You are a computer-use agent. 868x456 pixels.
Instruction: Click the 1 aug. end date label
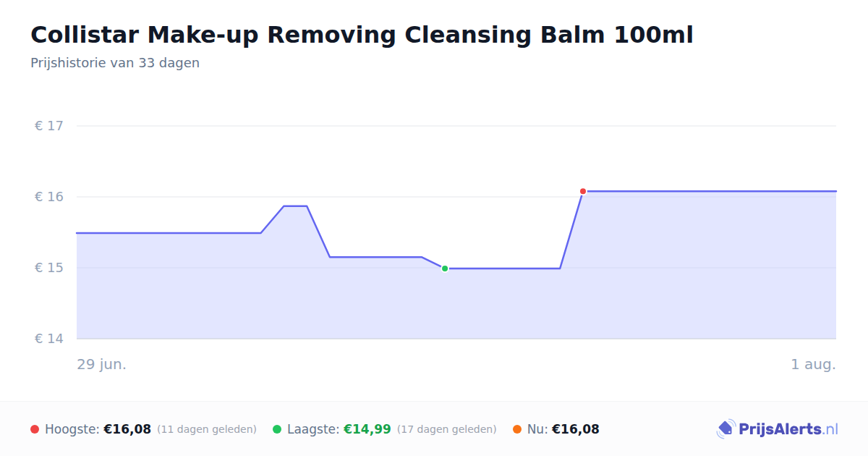814,364
